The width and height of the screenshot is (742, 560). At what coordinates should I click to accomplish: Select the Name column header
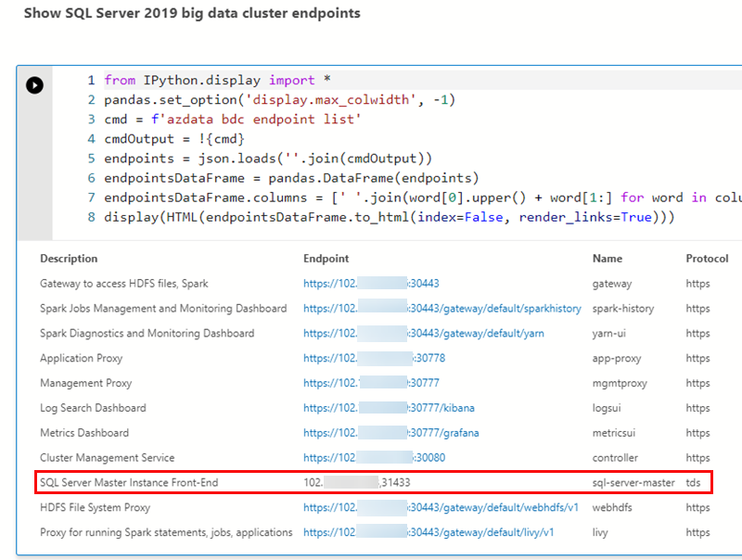coord(608,259)
